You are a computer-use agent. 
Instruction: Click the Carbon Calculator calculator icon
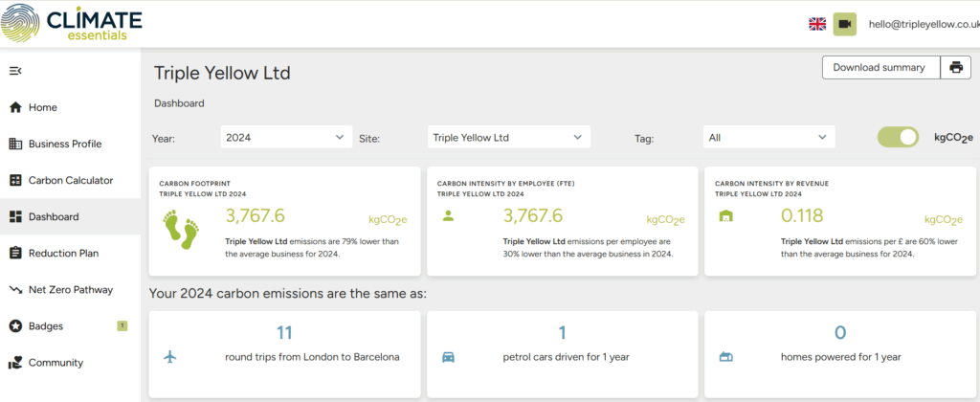click(x=15, y=180)
